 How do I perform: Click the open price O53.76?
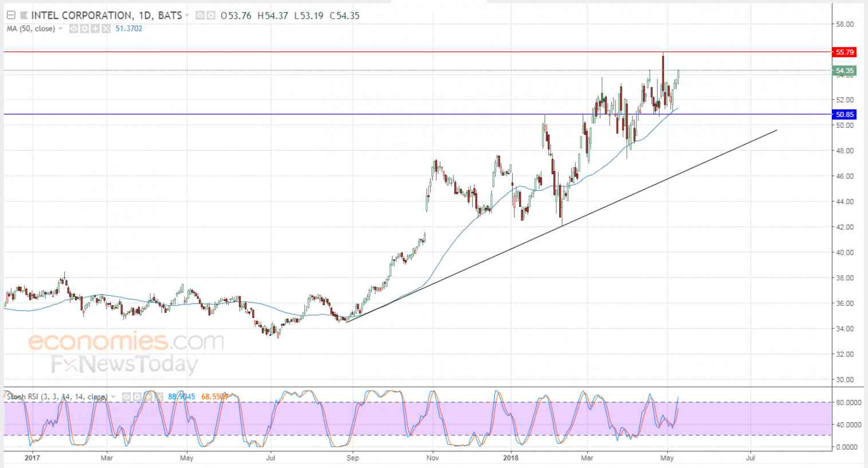[236, 16]
